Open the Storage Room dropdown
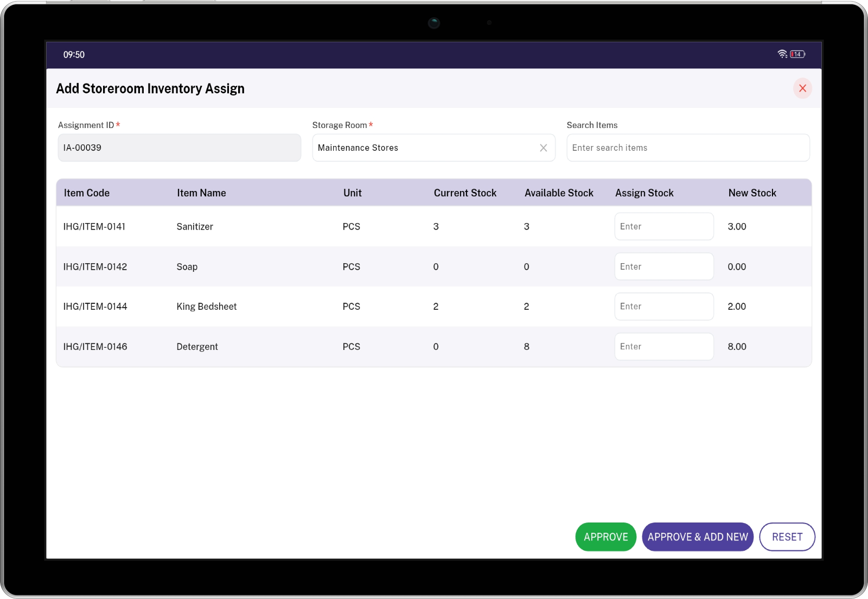The width and height of the screenshot is (868, 599). coord(433,148)
